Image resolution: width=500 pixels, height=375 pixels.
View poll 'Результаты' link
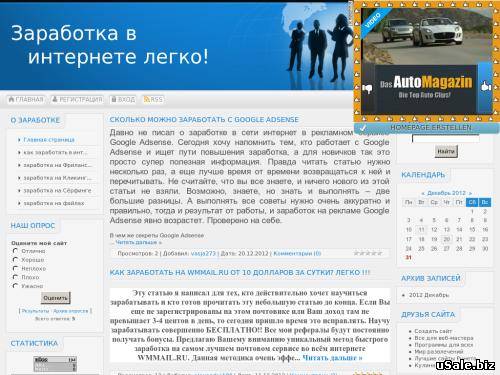point(35,311)
